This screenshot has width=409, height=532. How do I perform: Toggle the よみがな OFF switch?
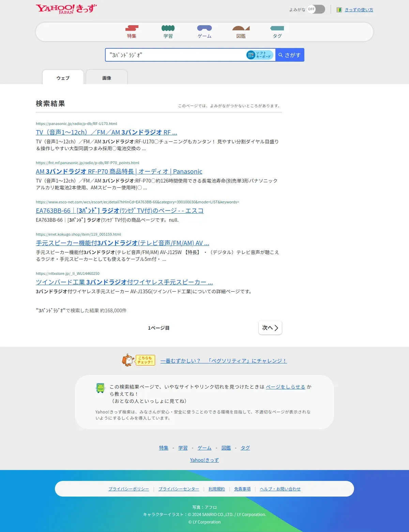(x=316, y=9)
